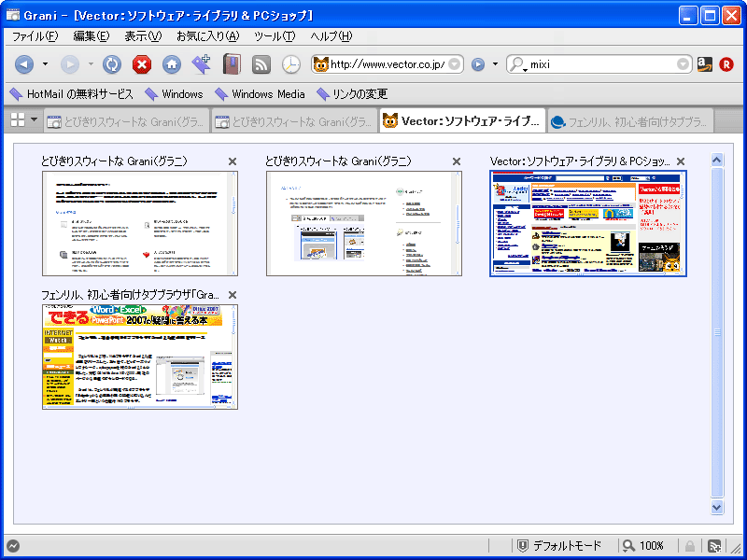Search with the red Rakuten R icon
Viewport: 747px width, 560px height.
pos(726,64)
